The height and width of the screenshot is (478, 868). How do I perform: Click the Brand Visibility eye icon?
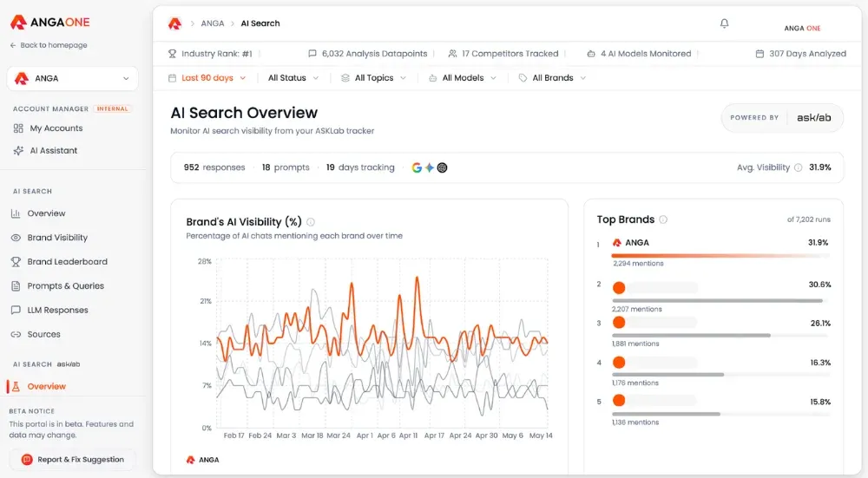pyautogui.click(x=16, y=238)
